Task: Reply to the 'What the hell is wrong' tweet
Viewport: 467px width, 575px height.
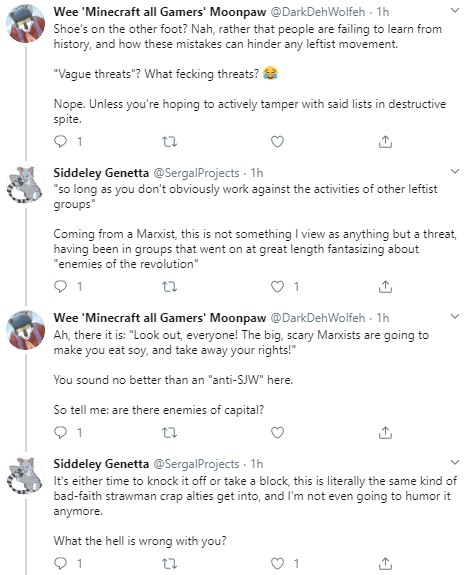Action: coord(61,563)
